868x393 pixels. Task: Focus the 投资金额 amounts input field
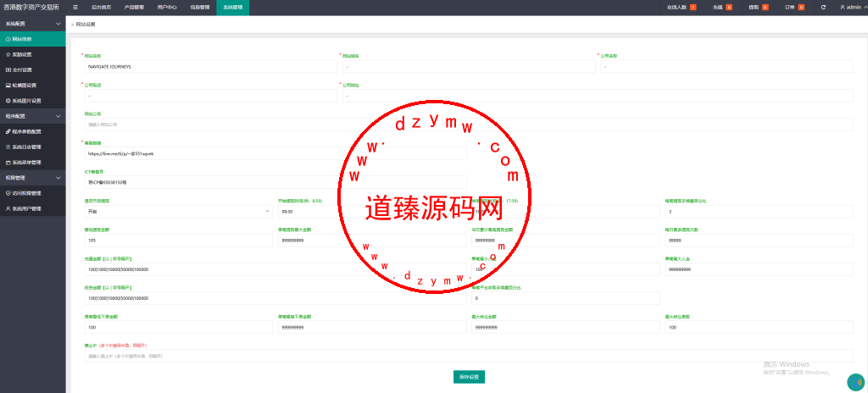coord(275,298)
